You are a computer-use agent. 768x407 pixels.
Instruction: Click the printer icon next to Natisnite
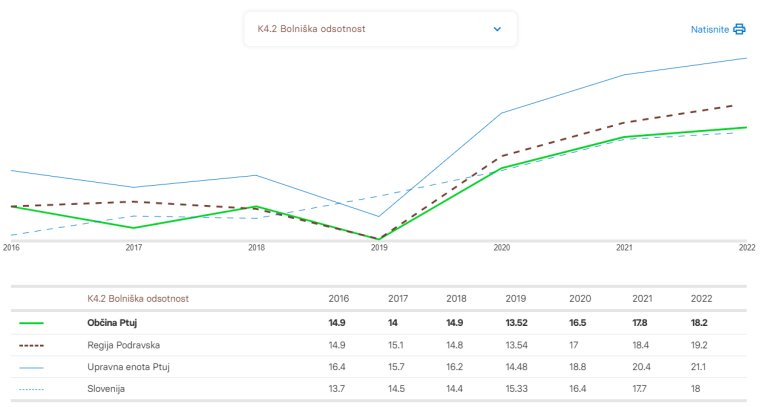tap(740, 29)
